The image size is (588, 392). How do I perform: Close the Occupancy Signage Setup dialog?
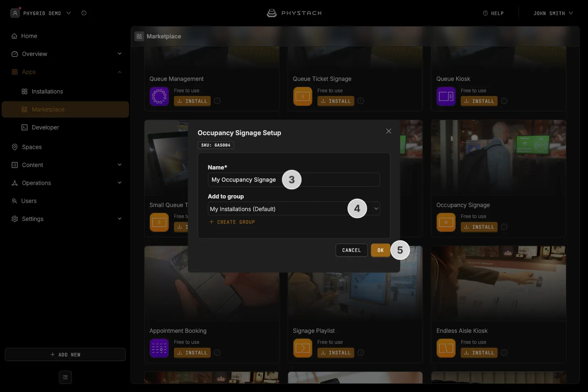(389, 131)
